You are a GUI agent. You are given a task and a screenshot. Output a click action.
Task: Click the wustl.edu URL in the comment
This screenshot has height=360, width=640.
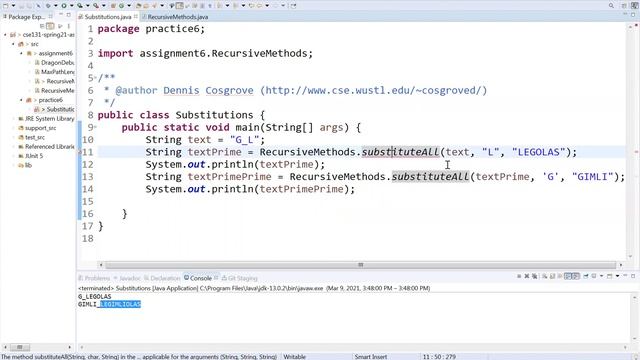[x=373, y=90]
